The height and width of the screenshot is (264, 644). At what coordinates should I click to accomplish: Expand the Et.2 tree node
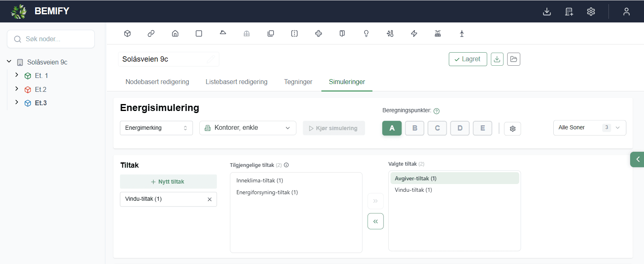pyautogui.click(x=17, y=89)
